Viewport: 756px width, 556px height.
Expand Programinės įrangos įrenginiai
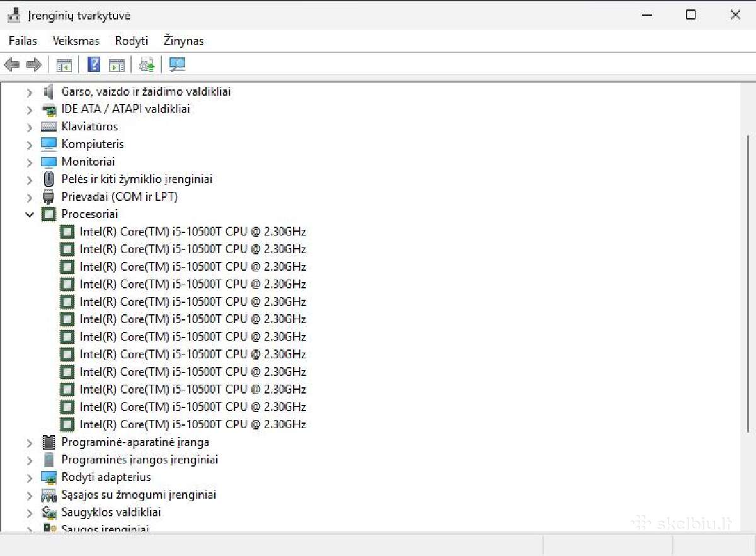click(x=30, y=460)
